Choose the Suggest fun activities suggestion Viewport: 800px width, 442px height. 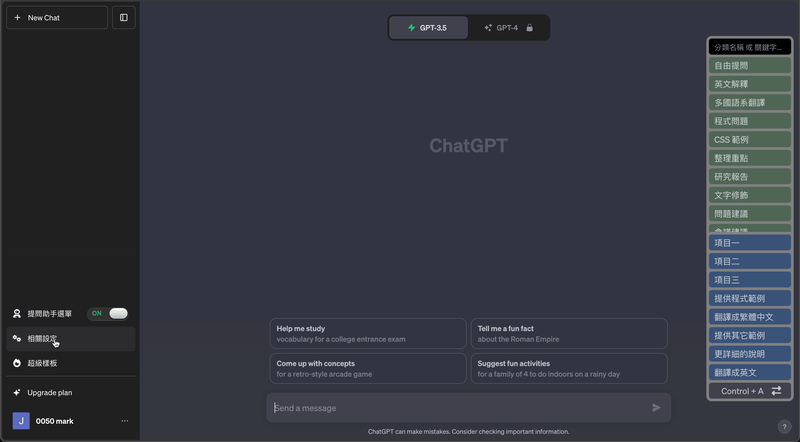tap(569, 369)
